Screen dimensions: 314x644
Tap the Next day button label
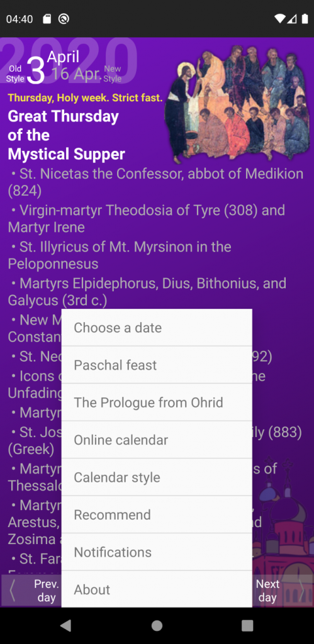pos(267,591)
